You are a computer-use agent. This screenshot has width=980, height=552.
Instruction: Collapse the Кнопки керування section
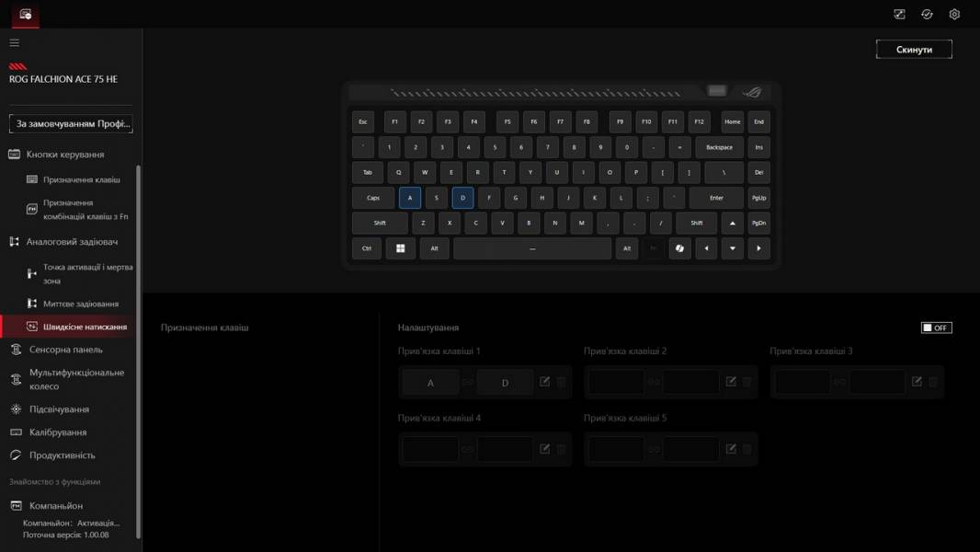pyautogui.click(x=64, y=155)
